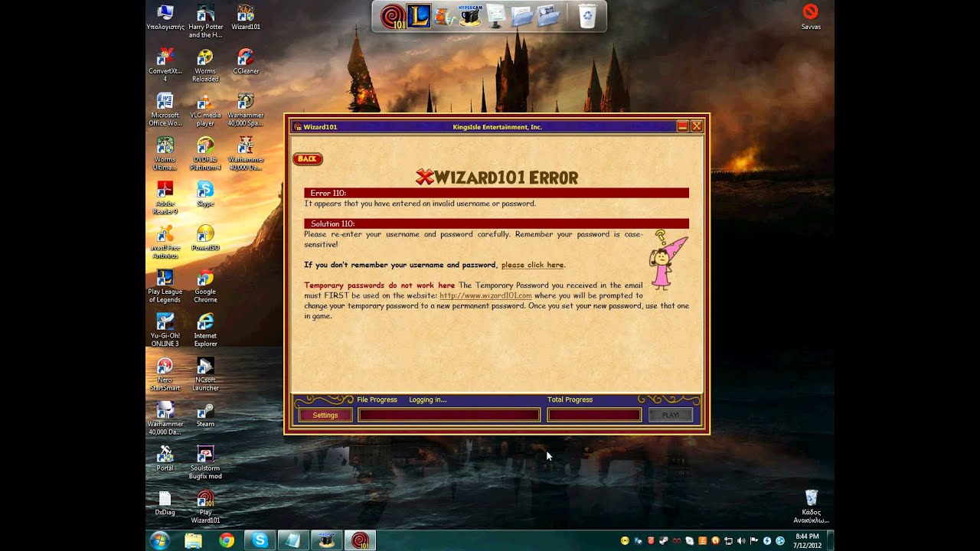Viewport: 980px width, 551px height.
Task: Open the Υπολογιστής desktop icon
Action: pyautogui.click(x=165, y=18)
